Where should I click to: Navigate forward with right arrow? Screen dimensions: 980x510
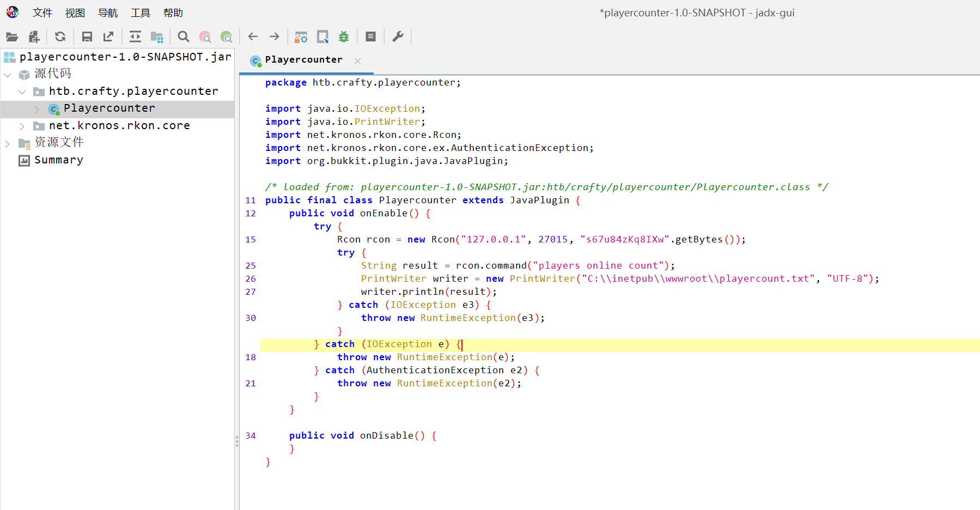click(x=275, y=37)
